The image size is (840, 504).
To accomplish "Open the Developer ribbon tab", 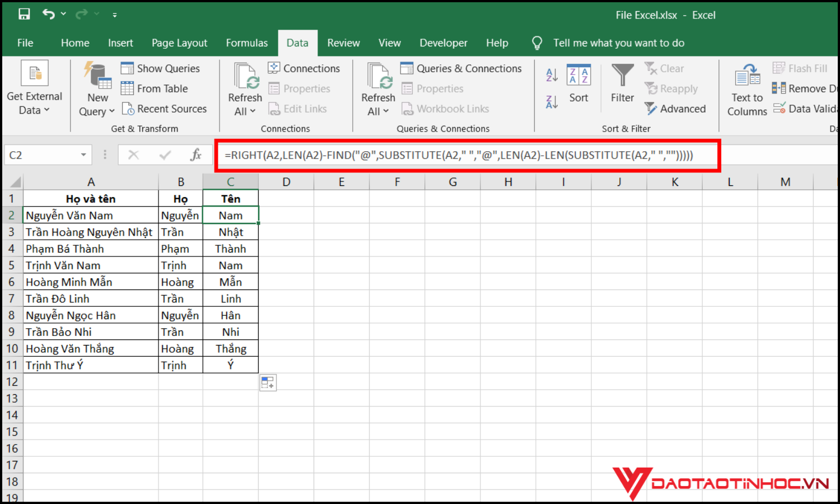I will 443,43.
